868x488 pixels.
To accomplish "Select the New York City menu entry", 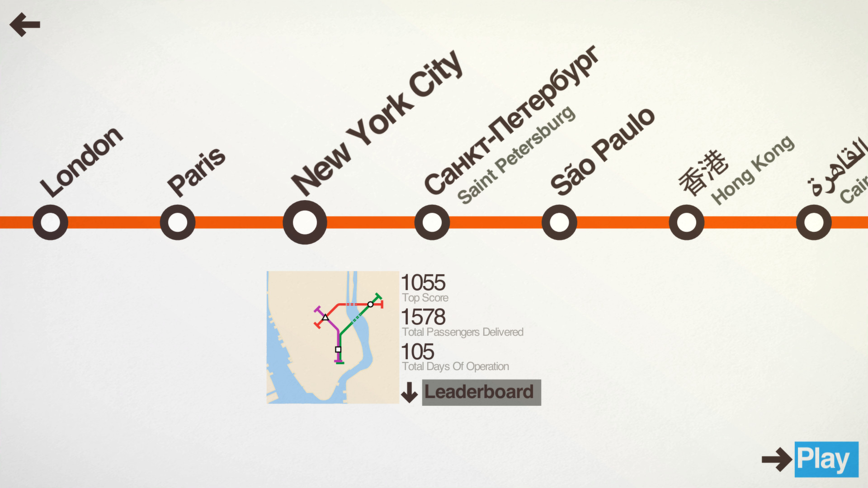I will (x=305, y=222).
